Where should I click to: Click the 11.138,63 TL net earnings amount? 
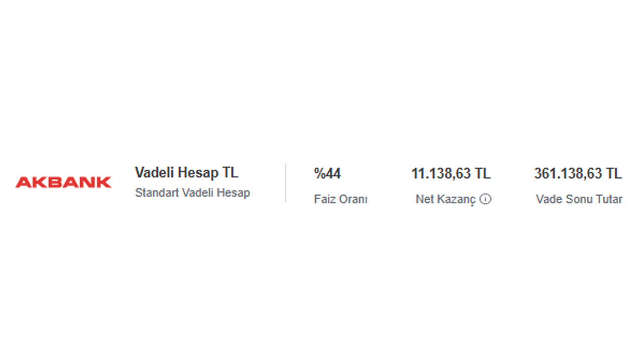[450, 174]
